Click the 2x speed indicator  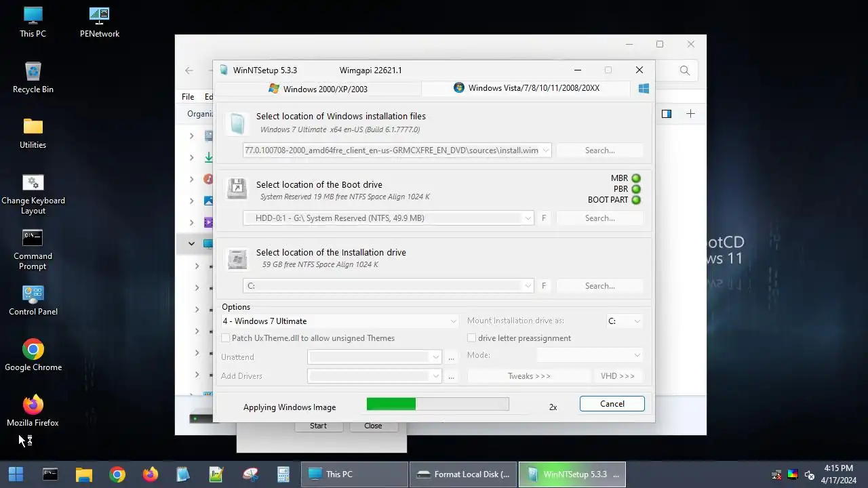pos(553,407)
